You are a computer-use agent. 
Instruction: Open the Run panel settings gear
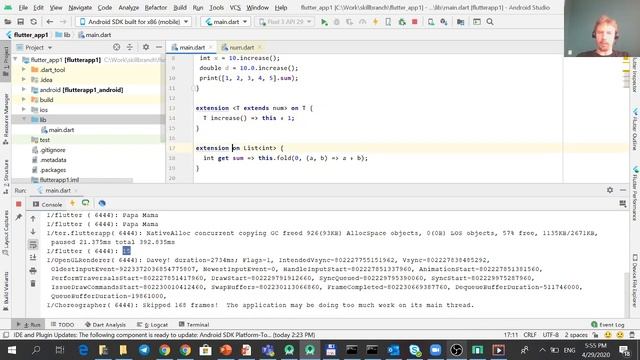coord(610,190)
